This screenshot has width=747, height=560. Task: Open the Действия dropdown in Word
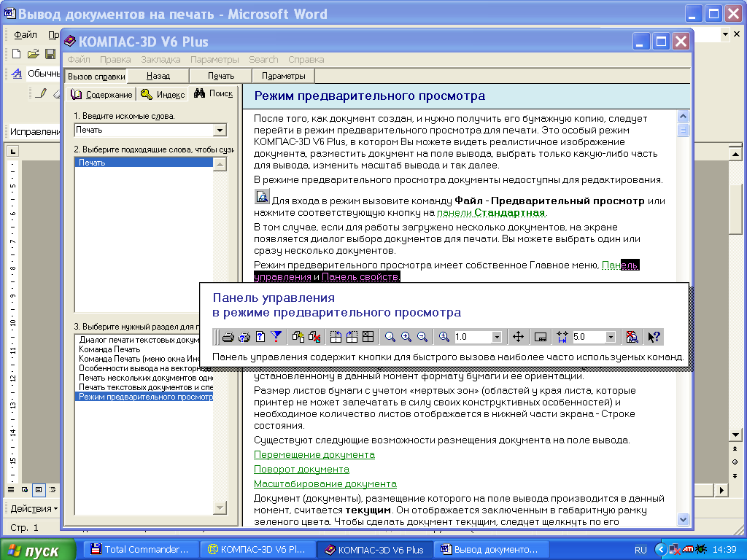[34, 508]
